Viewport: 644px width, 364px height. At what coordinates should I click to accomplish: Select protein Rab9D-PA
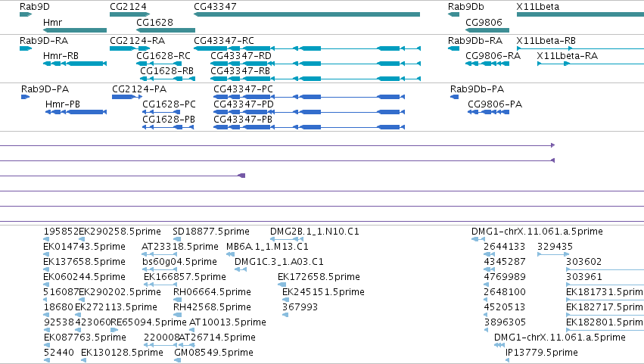point(45,89)
